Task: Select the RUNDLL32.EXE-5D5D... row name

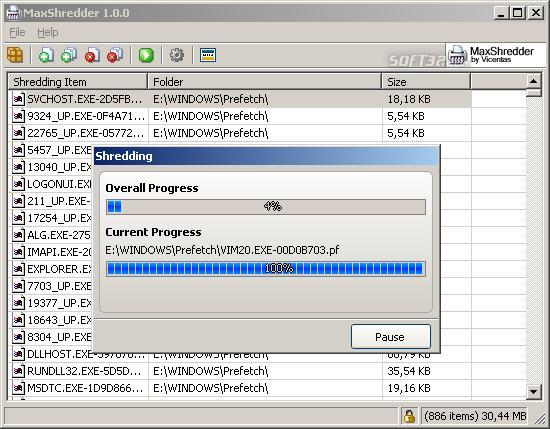Action: tap(84, 371)
